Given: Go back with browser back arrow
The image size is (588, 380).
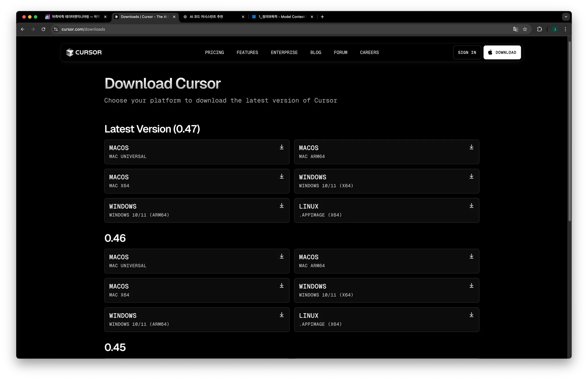Looking at the screenshot, I should (x=23, y=29).
